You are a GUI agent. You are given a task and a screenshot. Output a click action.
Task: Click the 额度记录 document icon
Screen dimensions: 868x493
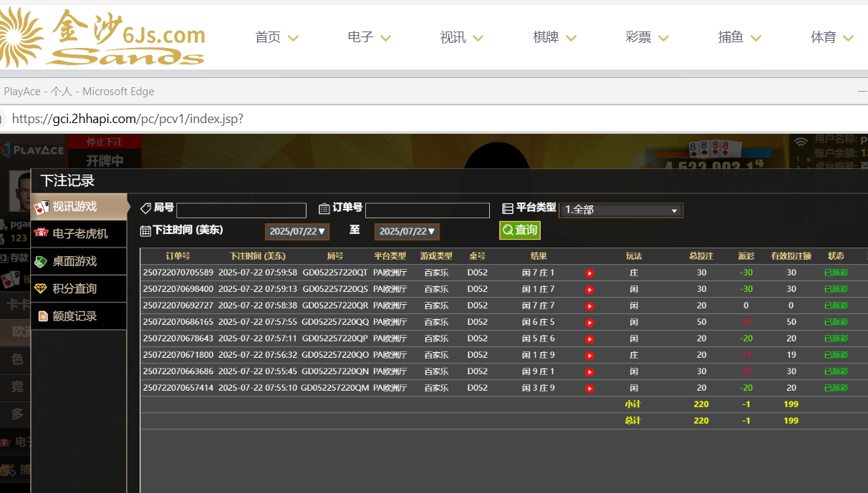point(42,316)
